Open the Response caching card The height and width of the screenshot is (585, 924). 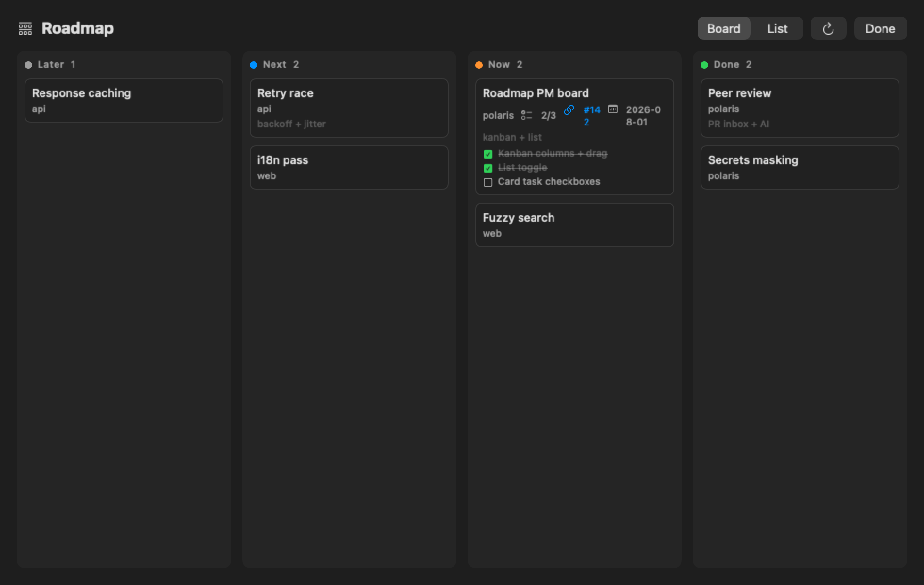click(x=124, y=100)
